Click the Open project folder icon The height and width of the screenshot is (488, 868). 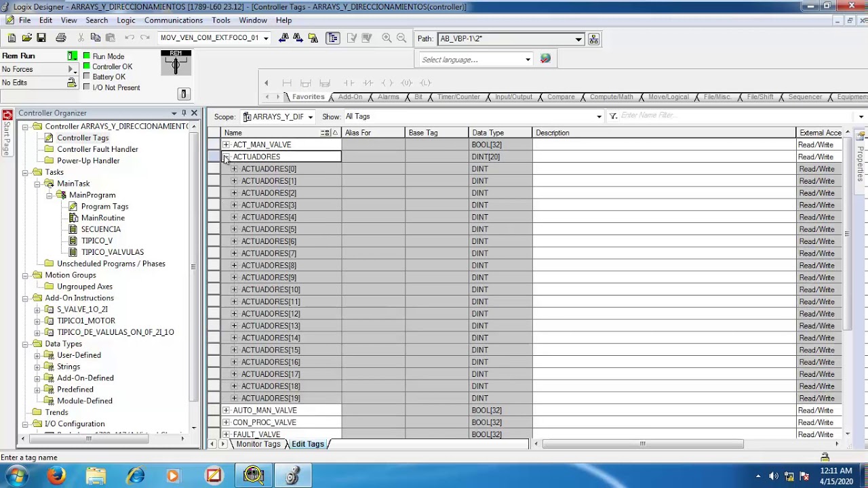tap(26, 38)
